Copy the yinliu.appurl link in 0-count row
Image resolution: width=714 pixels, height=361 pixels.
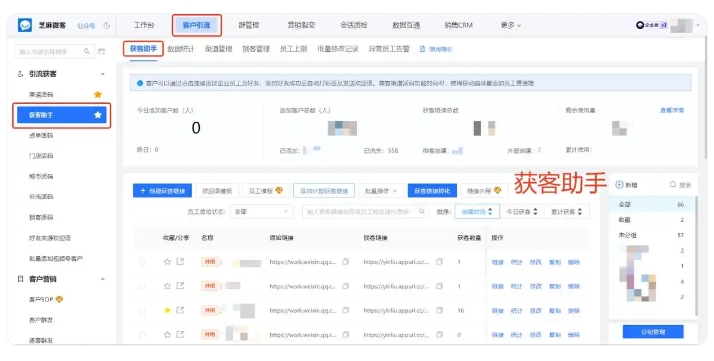439,335
